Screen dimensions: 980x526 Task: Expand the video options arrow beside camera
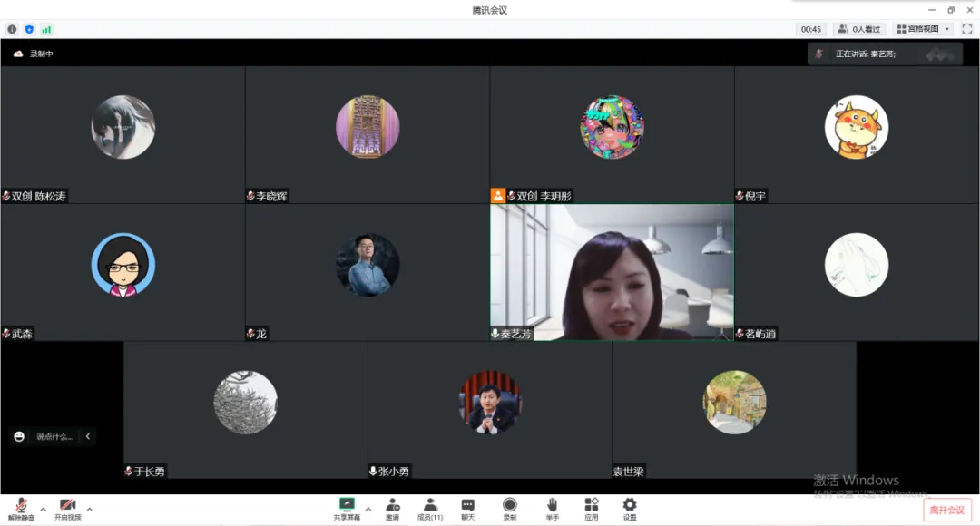click(x=89, y=509)
